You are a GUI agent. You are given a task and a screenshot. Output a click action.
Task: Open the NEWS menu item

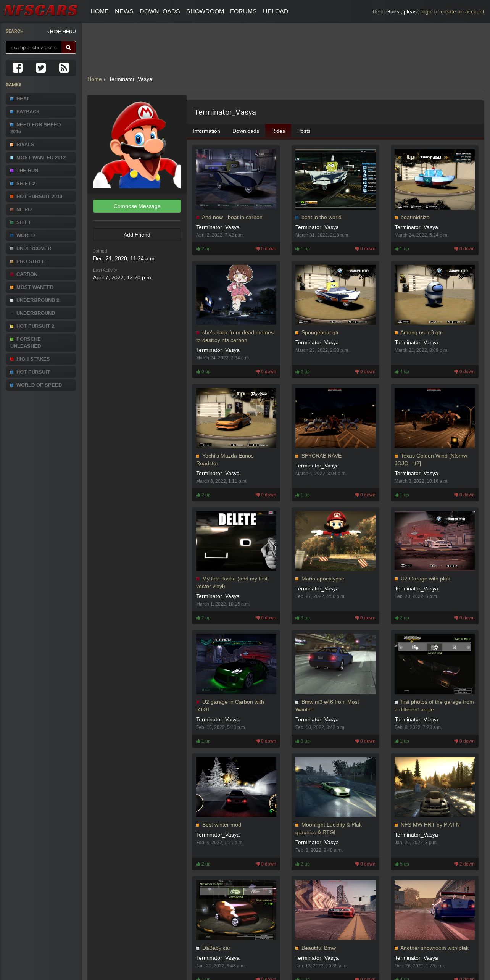pyautogui.click(x=124, y=11)
